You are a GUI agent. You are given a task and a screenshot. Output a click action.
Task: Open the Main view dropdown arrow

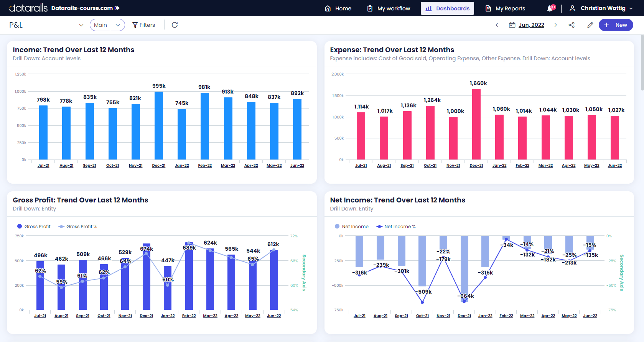(118, 25)
